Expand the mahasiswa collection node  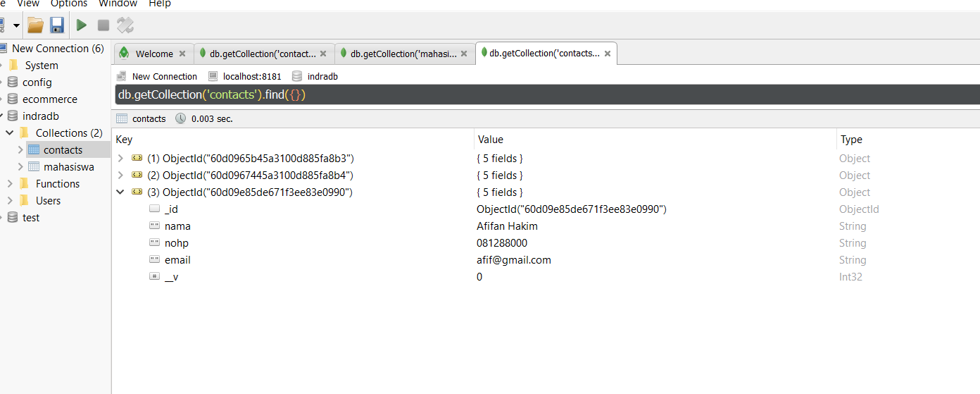click(x=20, y=167)
